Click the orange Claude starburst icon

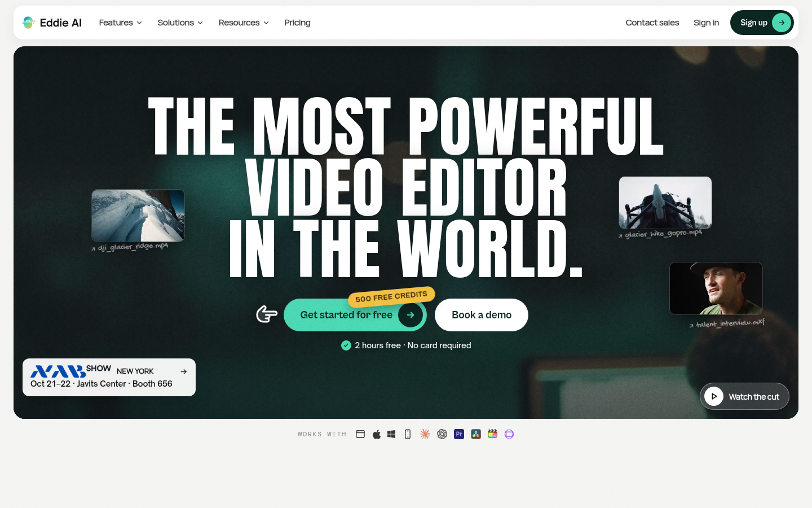[425, 434]
